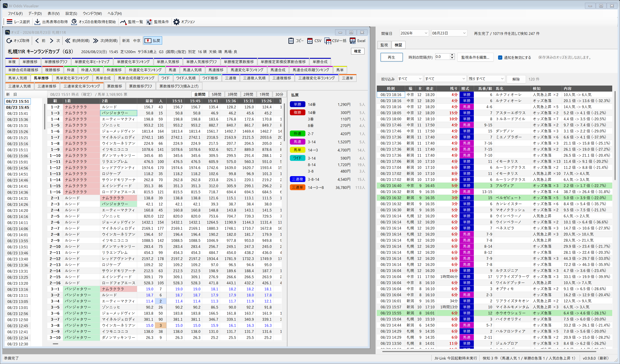Export with the CSV icon
Viewport: 620px width, 364px height.
310,41
